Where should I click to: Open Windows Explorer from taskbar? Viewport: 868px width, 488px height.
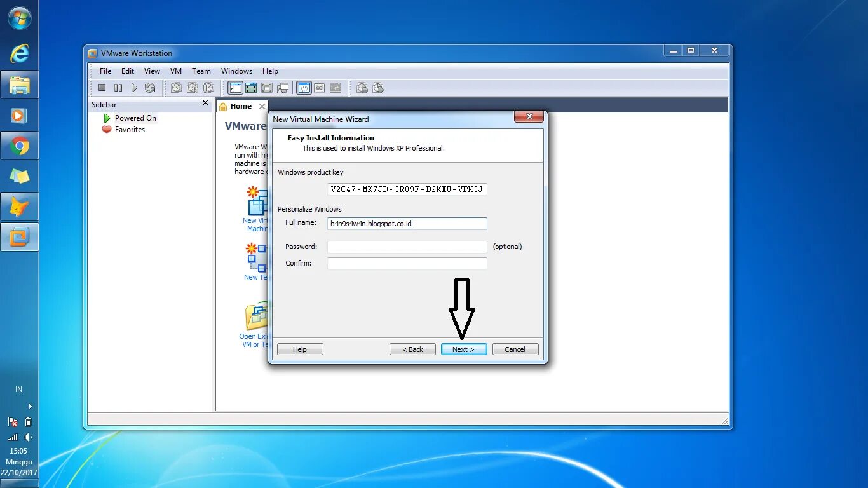(20, 85)
